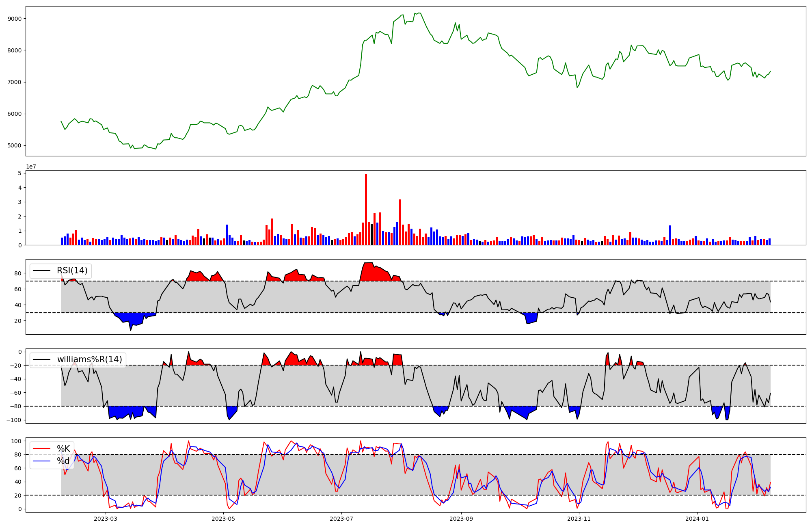Click the tallest red volume bar

click(366, 209)
